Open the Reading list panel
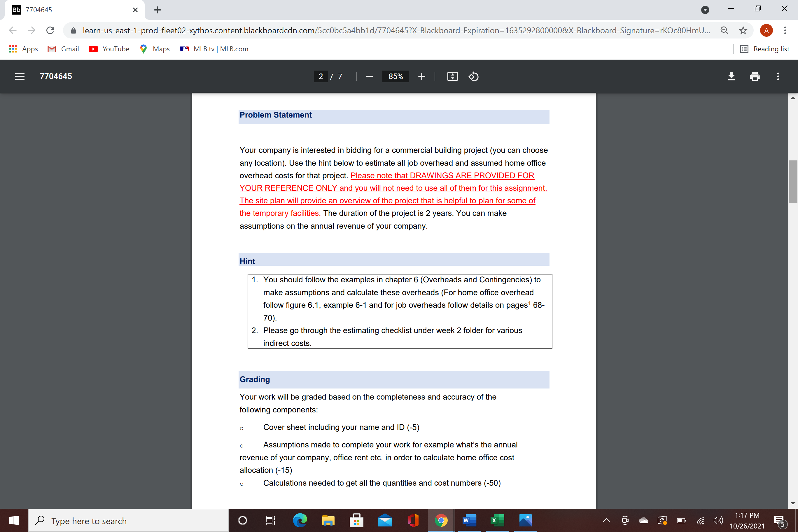Screen dimensions: 798x532 click(764, 49)
